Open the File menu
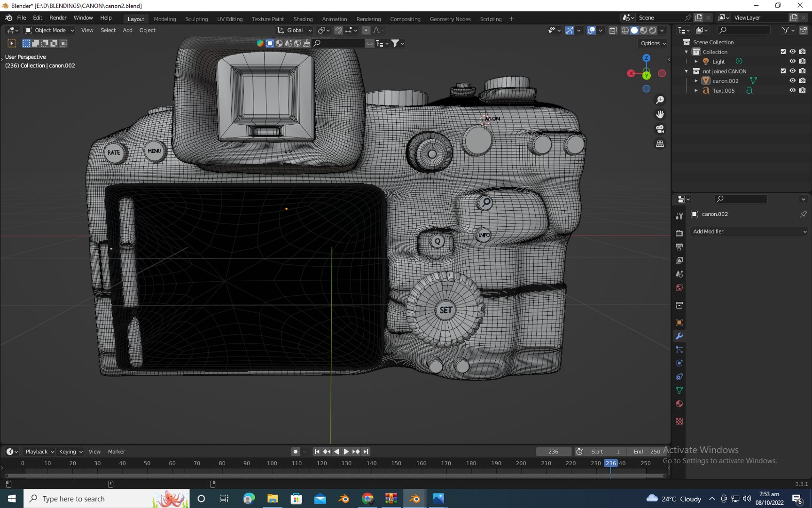Image resolution: width=812 pixels, height=508 pixels. pos(22,17)
